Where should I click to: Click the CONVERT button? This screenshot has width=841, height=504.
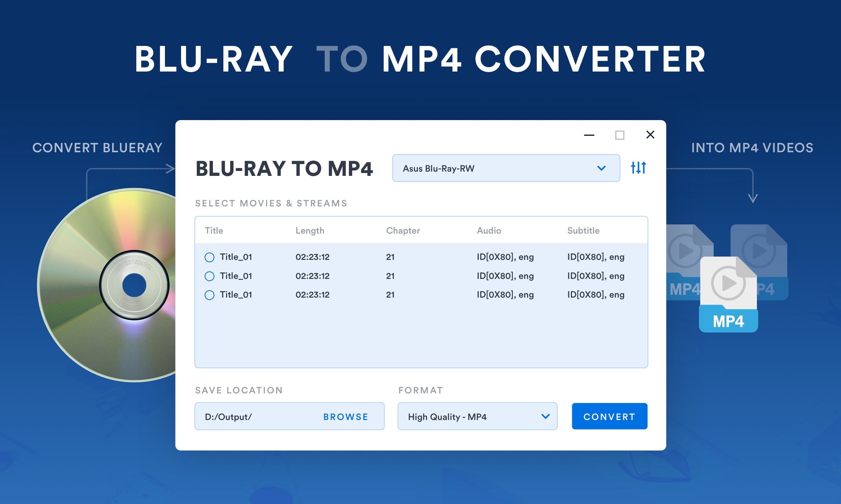(609, 416)
